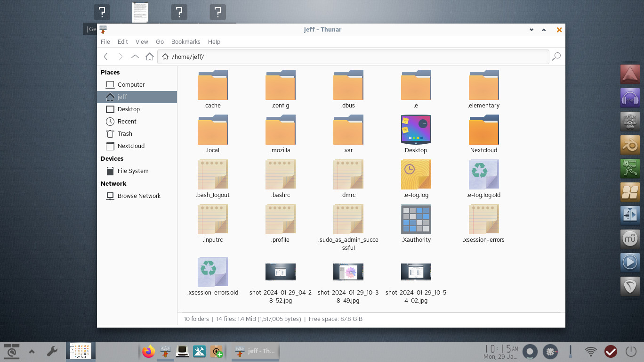Expand the taskbar up-chevron arrow
This screenshot has height=362, width=644.
(x=32, y=351)
